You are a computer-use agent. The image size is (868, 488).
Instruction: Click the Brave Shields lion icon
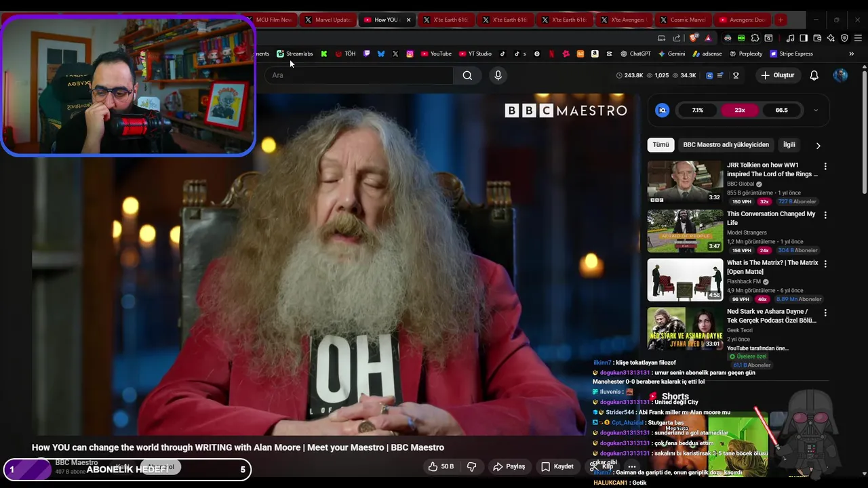(x=693, y=38)
